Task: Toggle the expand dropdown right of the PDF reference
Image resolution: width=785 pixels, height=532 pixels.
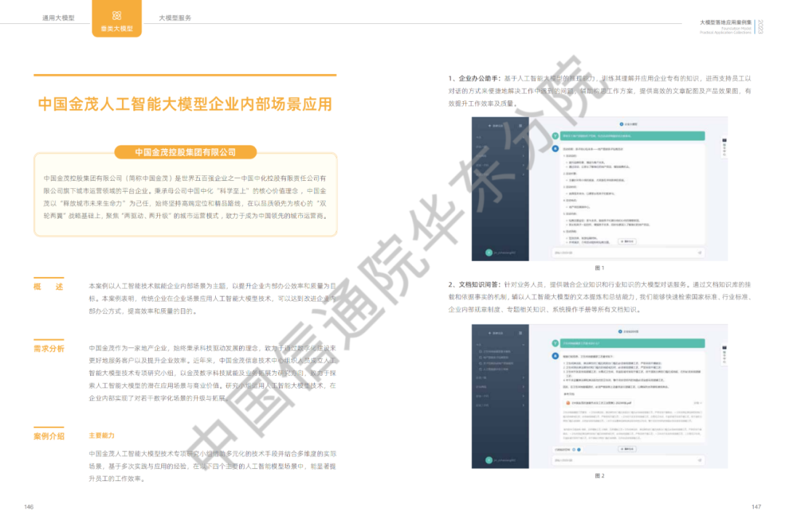Action: click(697, 403)
